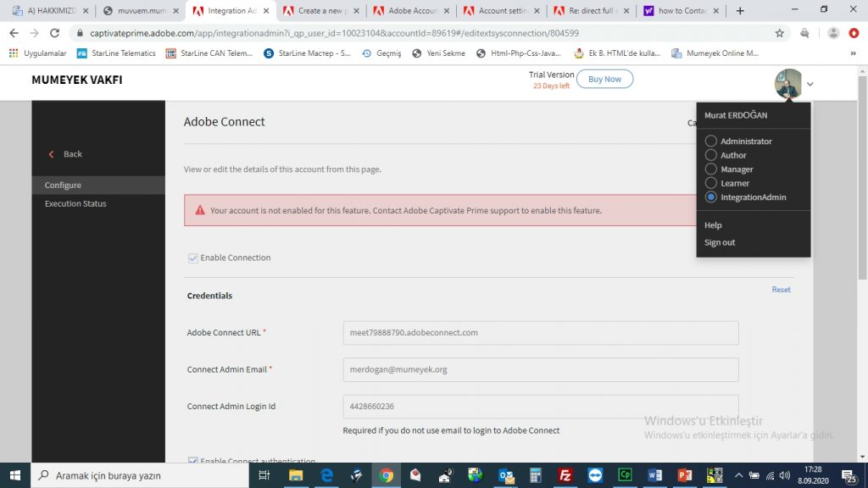Toggle Enable Connect authentication
This screenshot has height=488, width=868.
point(192,459)
